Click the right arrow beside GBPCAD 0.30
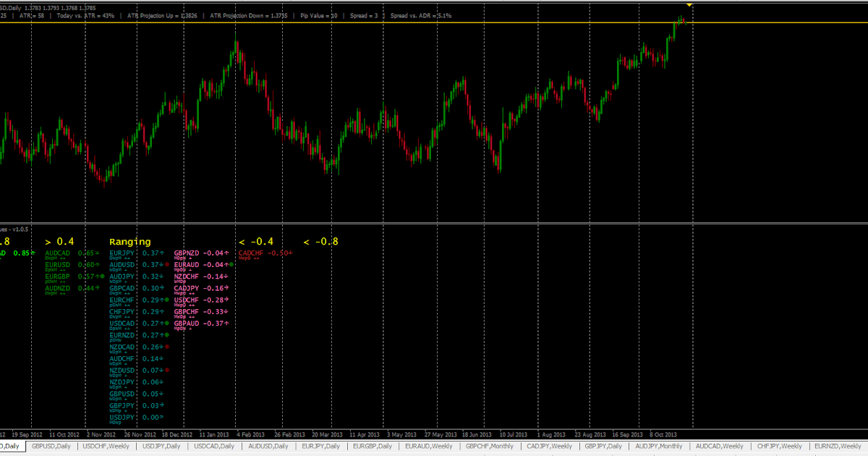 tap(161, 288)
